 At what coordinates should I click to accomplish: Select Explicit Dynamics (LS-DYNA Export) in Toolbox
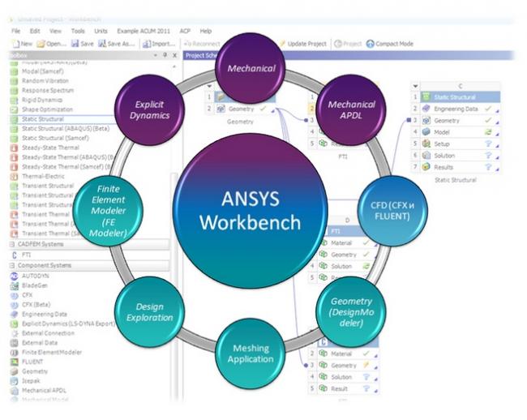coord(68,324)
